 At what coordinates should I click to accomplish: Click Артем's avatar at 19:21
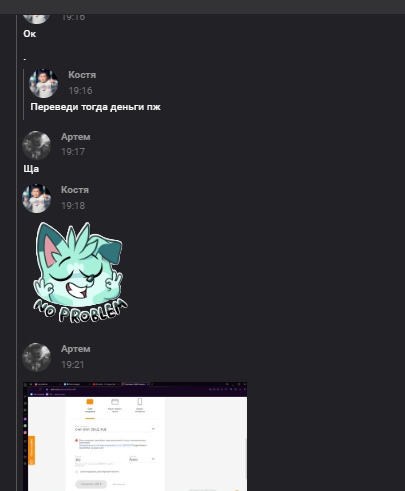click(x=36, y=357)
